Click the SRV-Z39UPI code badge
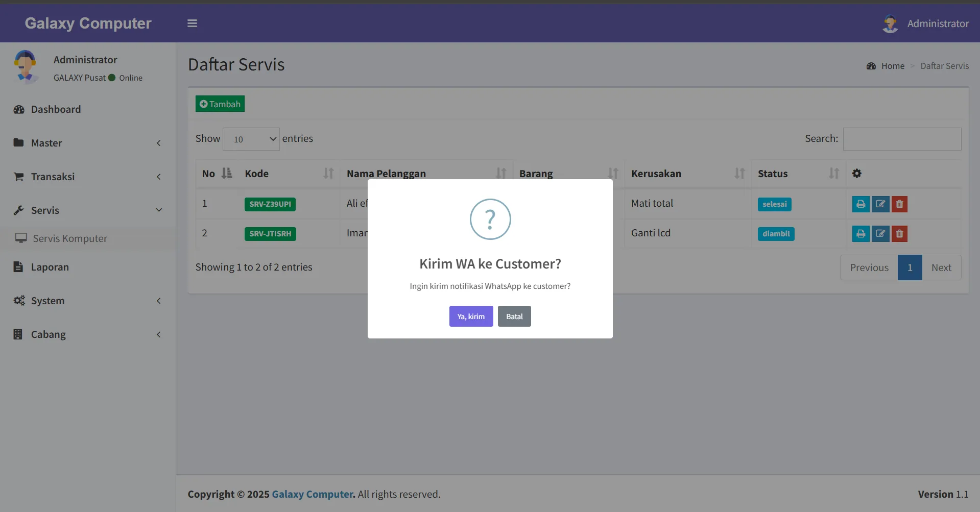Image resolution: width=980 pixels, height=512 pixels. pos(270,204)
